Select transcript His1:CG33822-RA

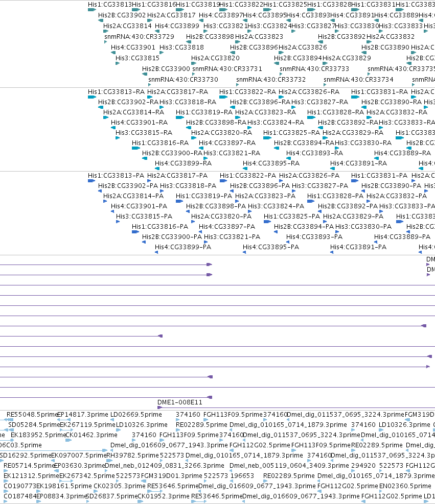click(x=248, y=92)
